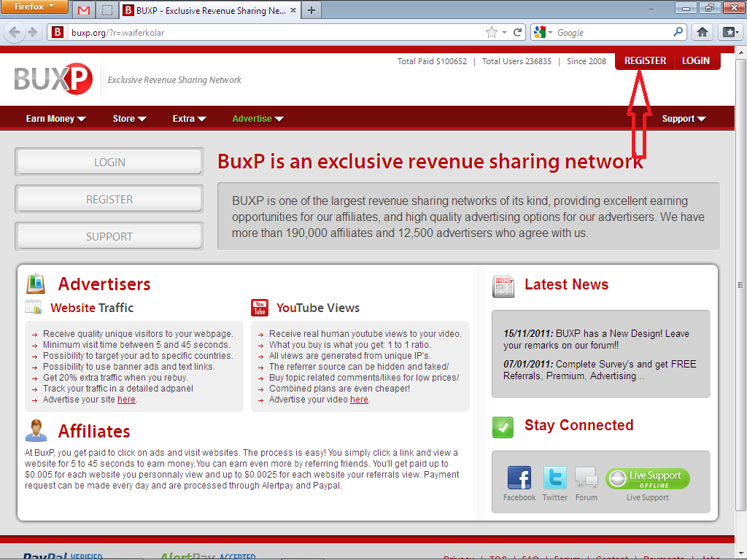
Task: Reload the page with the refresh icon
Action: (x=517, y=32)
